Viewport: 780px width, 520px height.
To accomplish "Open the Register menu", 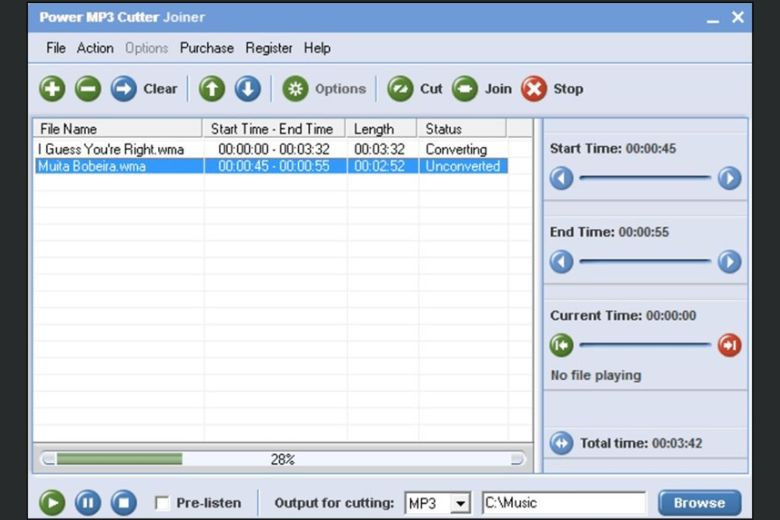I will pyautogui.click(x=269, y=48).
